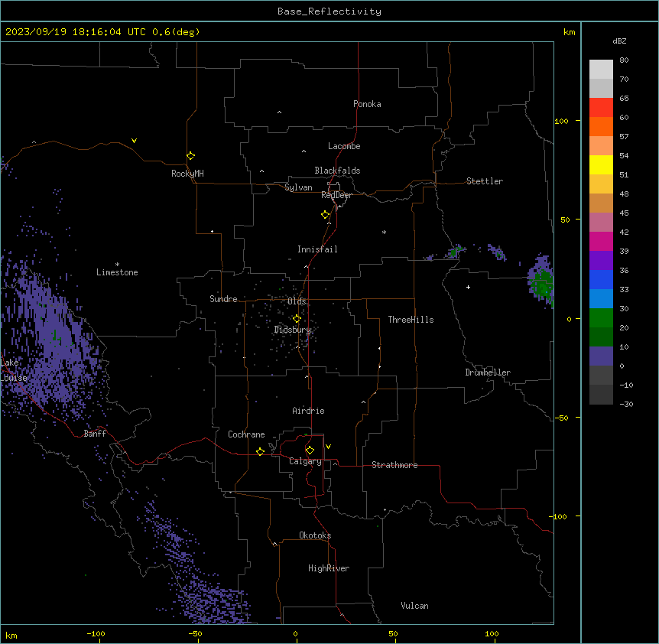659x644 pixels.
Task: Select the Ponoka city label
Action: pos(367,104)
